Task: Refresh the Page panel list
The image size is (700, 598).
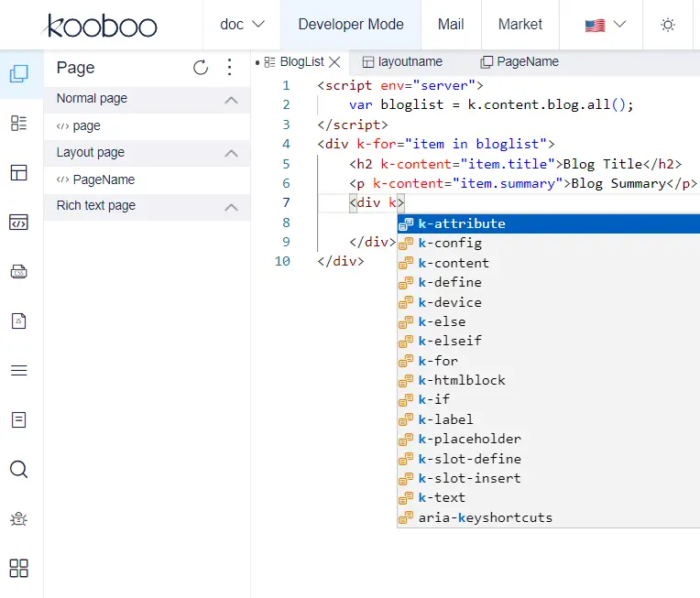Action: 201,68
